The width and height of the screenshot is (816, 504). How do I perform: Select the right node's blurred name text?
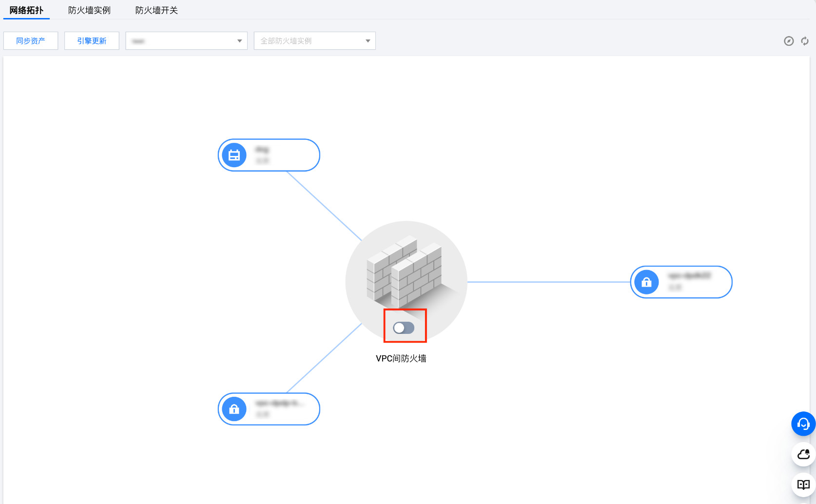689,276
